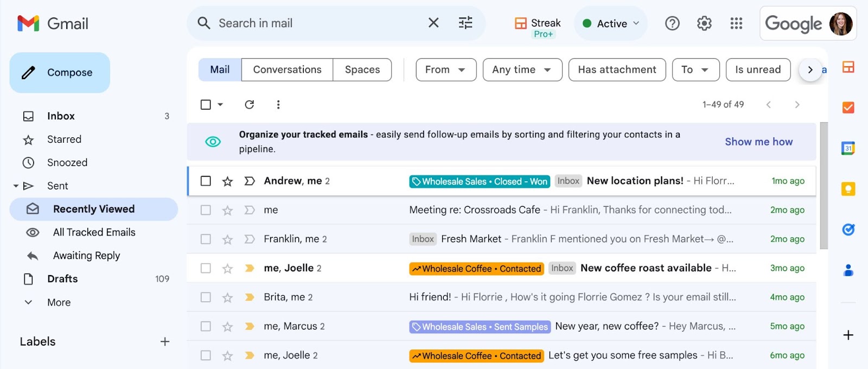Toggle importance marker on Andrew, me row

point(250,181)
